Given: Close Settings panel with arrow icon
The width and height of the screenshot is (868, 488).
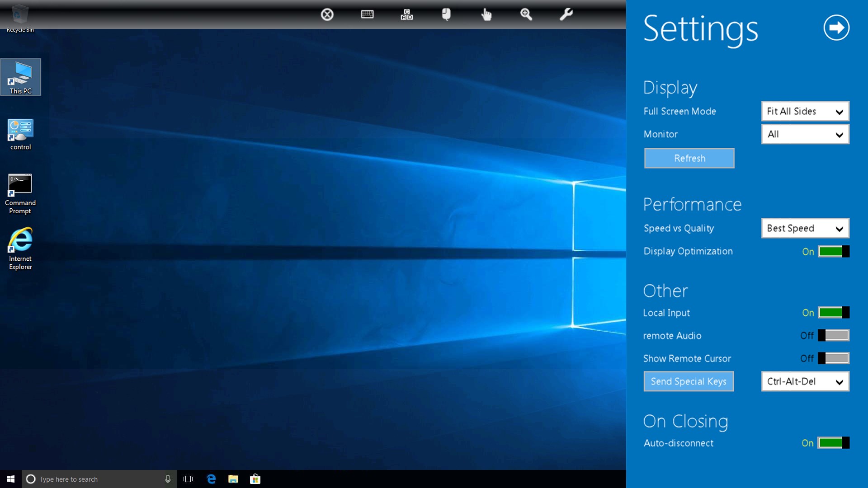Looking at the screenshot, I should point(836,28).
